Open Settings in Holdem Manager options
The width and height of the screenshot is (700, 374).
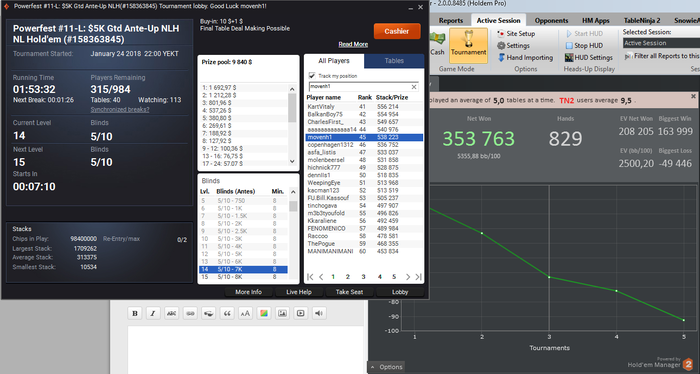click(x=513, y=46)
